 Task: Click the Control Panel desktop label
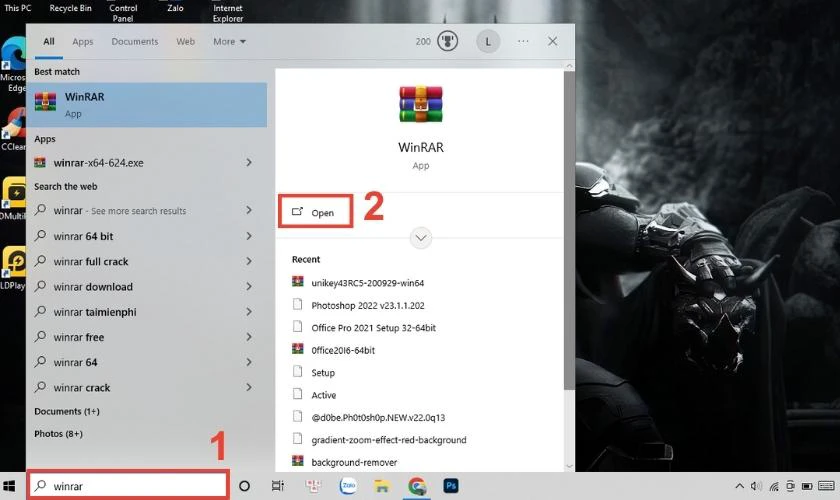tap(123, 13)
